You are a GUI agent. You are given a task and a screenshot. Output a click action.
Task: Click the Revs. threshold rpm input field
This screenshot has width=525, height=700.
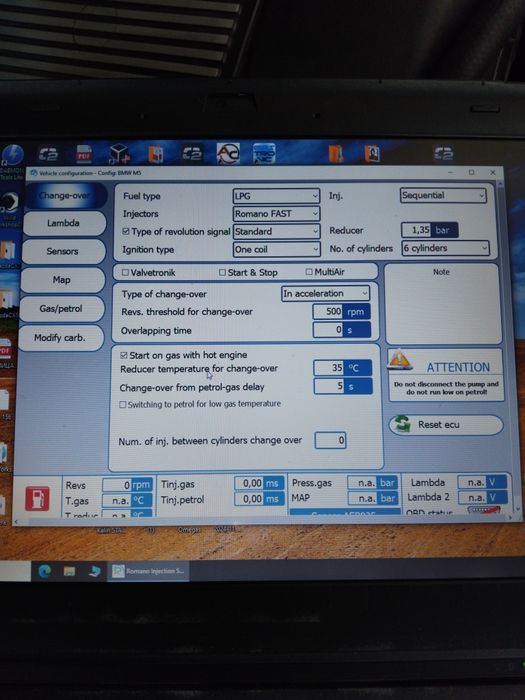point(328,312)
